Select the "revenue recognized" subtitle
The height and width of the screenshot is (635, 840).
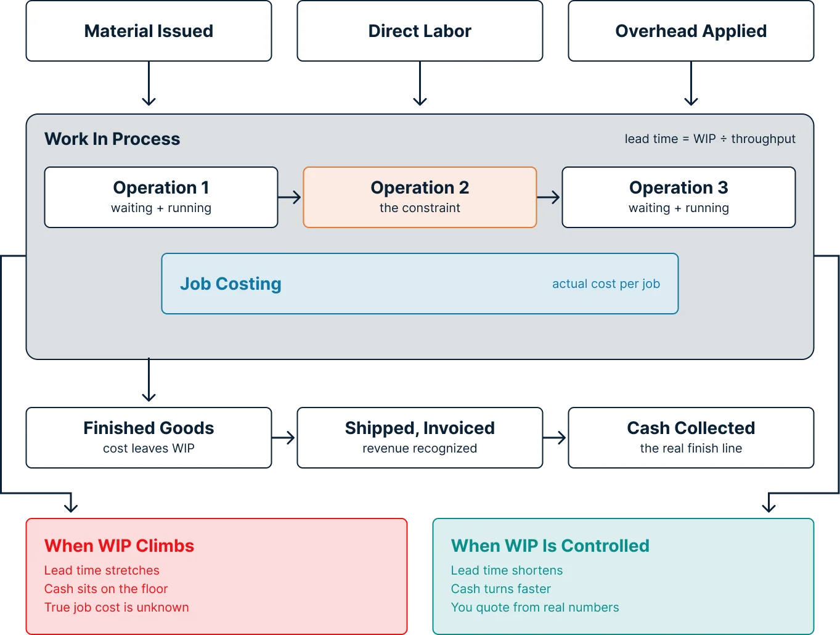pyautogui.click(x=420, y=448)
